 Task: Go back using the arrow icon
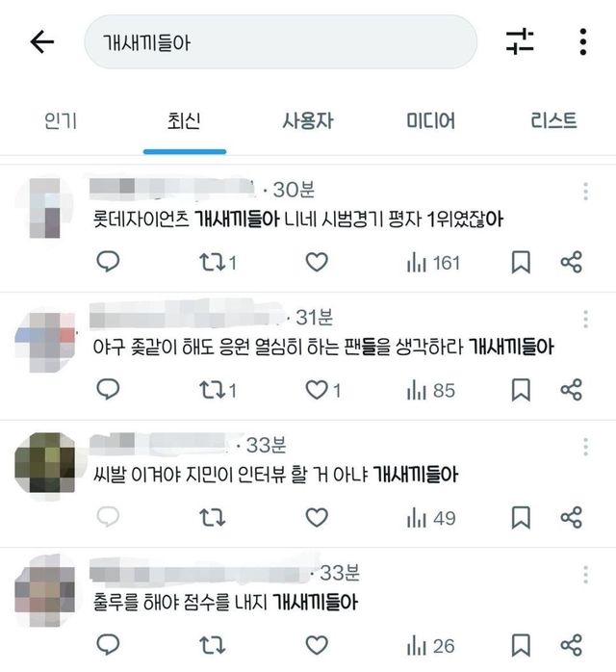coord(42,42)
